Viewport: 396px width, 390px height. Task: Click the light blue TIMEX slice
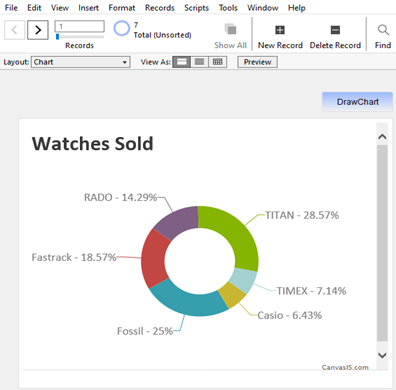(x=244, y=279)
